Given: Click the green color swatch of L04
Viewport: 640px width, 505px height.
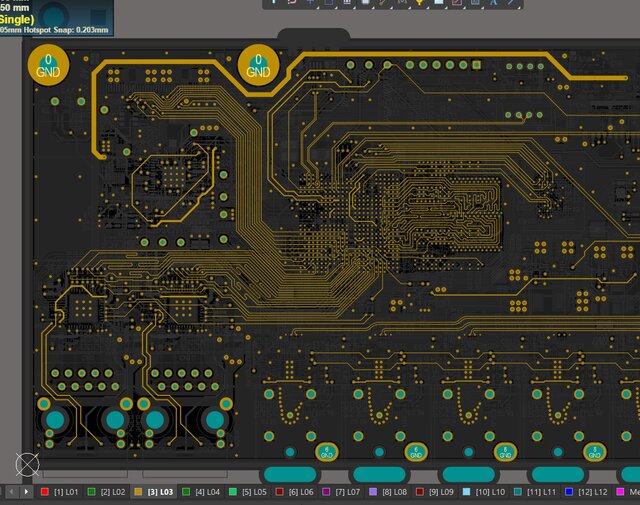Looking at the screenshot, I should tap(186, 492).
